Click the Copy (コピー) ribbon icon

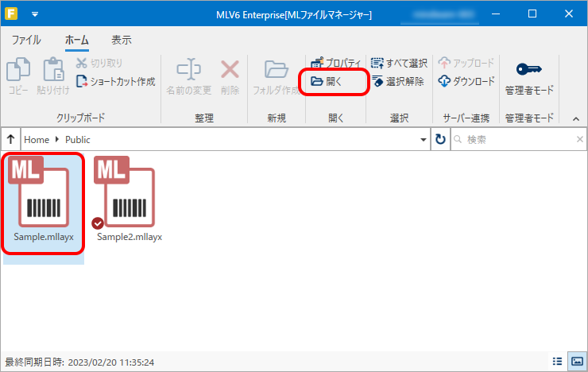pyautogui.click(x=18, y=69)
